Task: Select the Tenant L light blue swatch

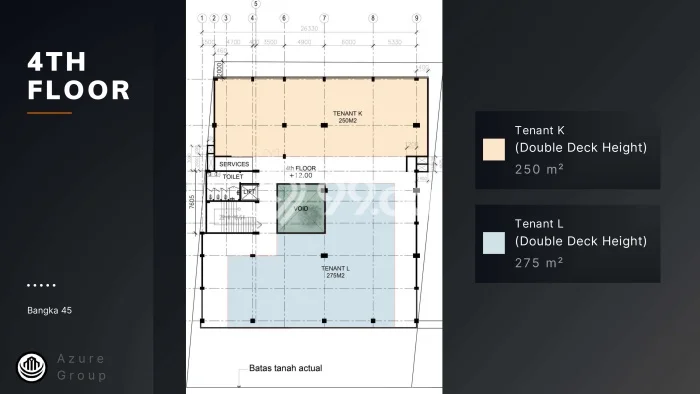Action: click(494, 243)
